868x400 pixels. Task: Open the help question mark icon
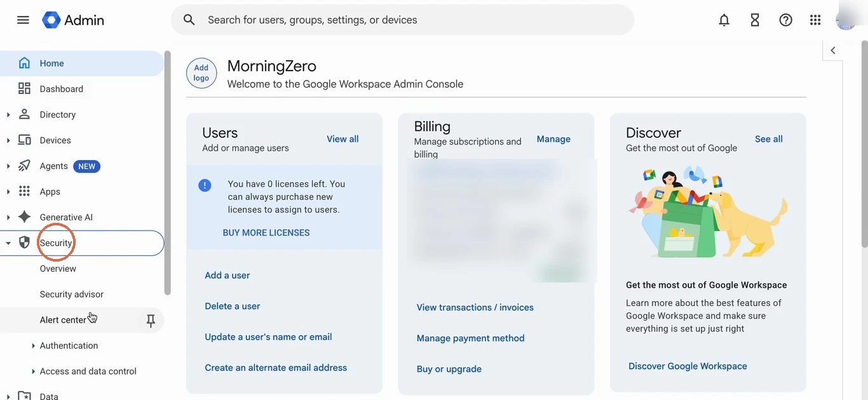click(x=785, y=20)
